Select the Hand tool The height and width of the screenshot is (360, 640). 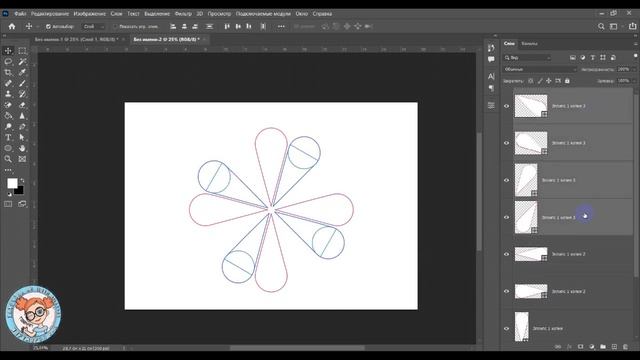pos(22,148)
